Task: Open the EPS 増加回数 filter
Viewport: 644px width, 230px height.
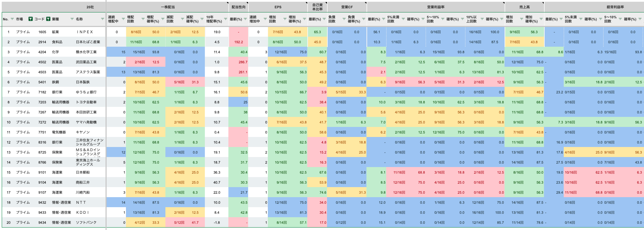Action: point(285,19)
